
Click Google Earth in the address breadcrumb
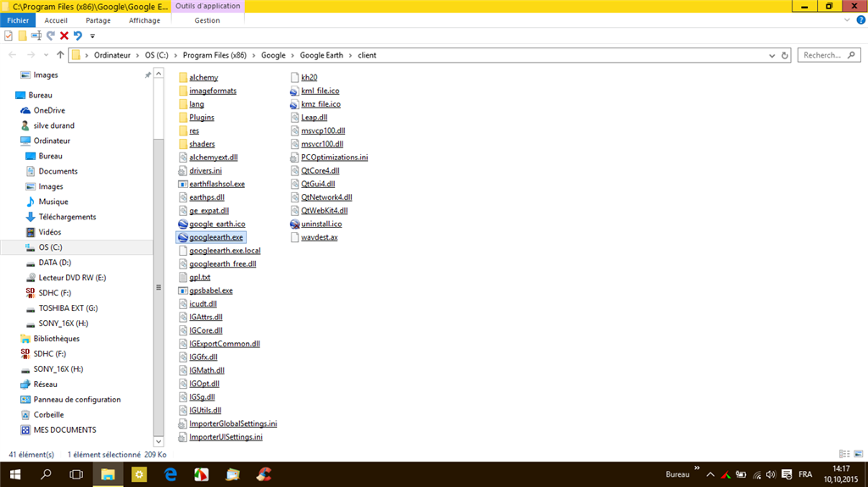coord(321,55)
